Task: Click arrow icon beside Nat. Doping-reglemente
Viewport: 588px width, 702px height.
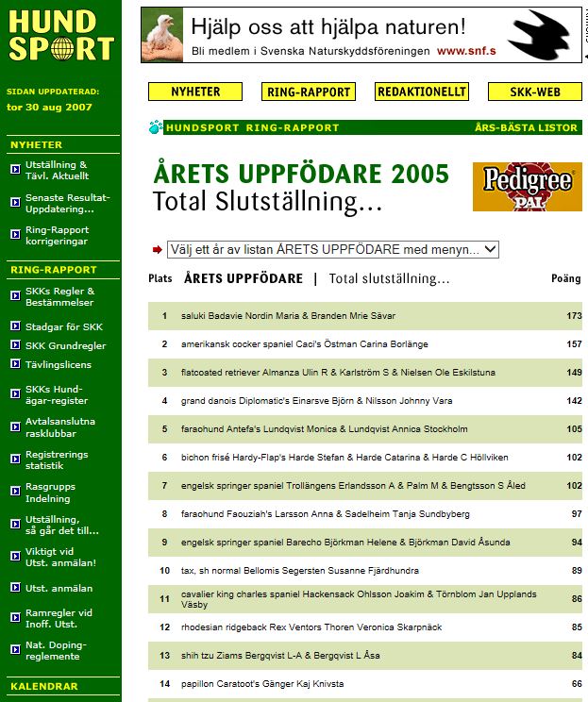Action: coord(15,649)
